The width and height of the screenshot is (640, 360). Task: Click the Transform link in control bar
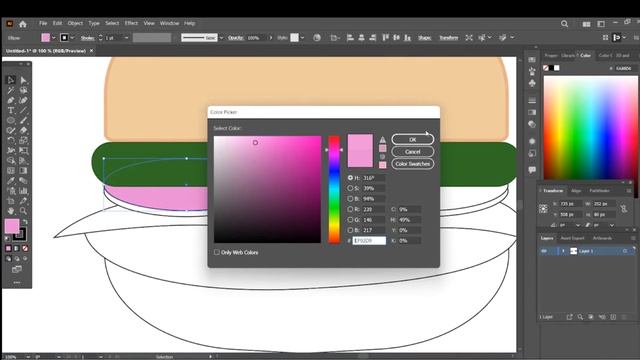449,38
